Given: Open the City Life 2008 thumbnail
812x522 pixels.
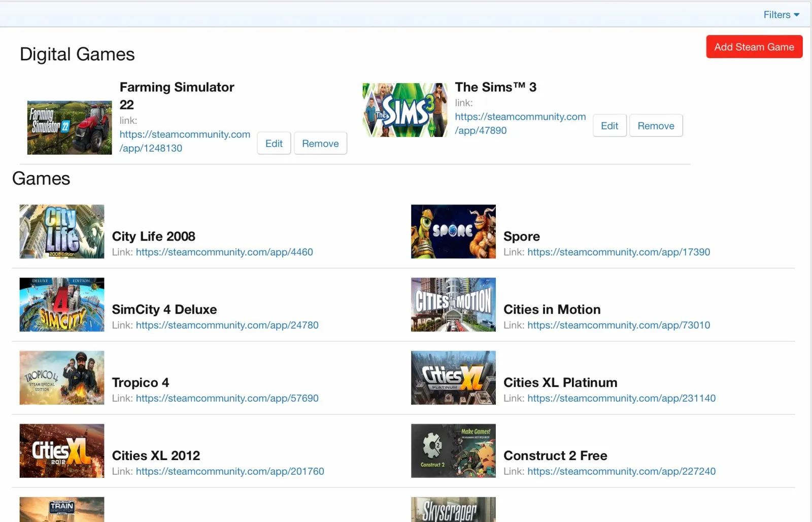Looking at the screenshot, I should tap(62, 231).
